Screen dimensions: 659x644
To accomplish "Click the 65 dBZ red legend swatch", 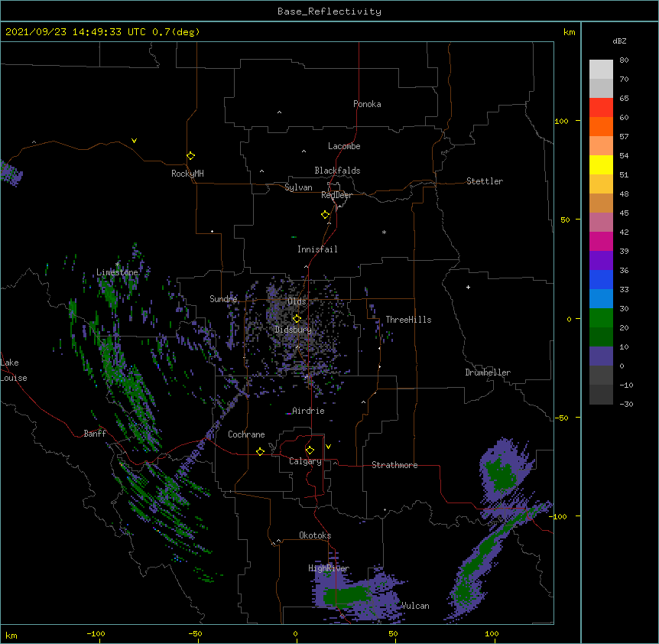I will 601,108.
